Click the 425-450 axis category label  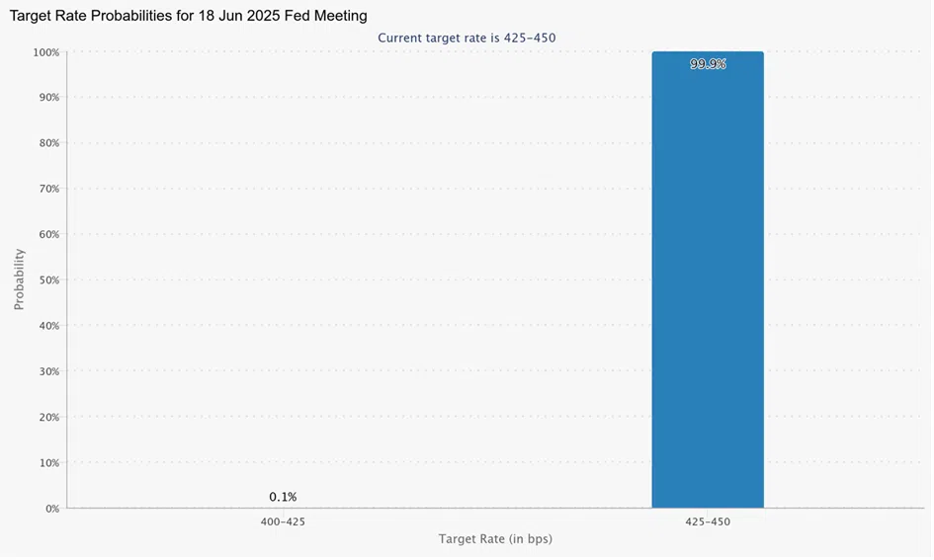pyautogui.click(x=708, y=521)
